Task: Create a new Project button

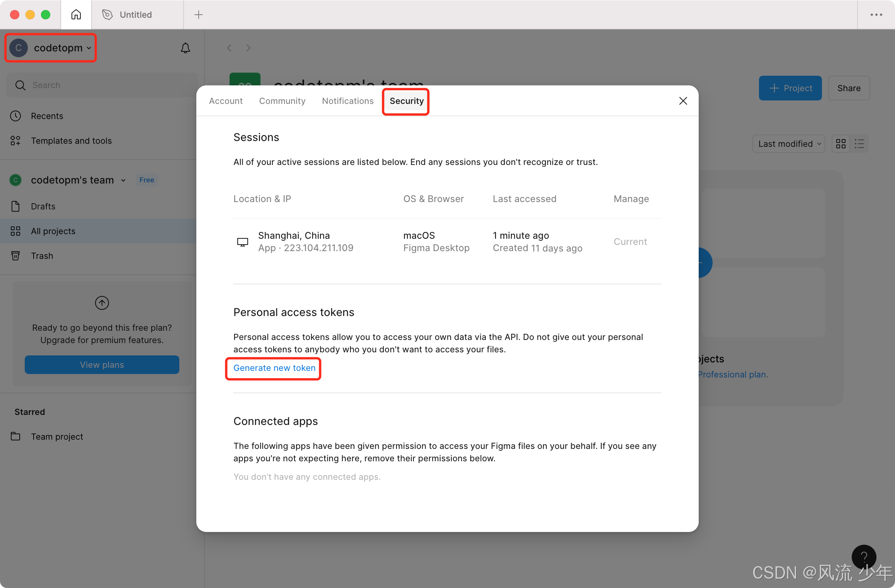Action: [790, 88]
